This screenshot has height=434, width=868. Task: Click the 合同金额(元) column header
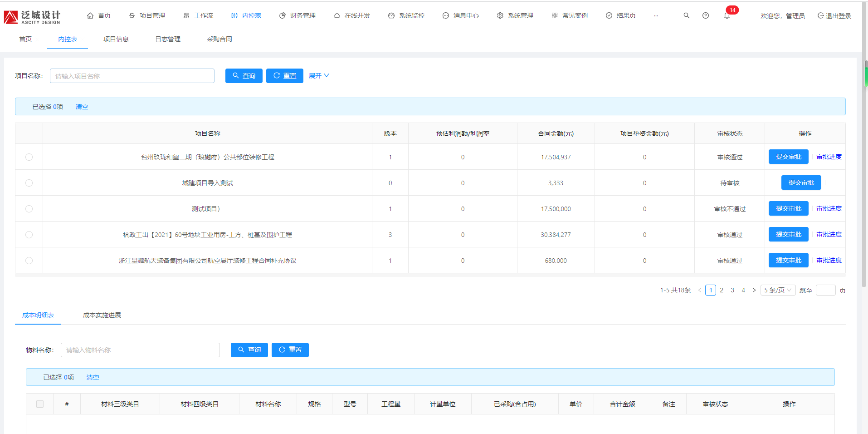click(556, 133)
